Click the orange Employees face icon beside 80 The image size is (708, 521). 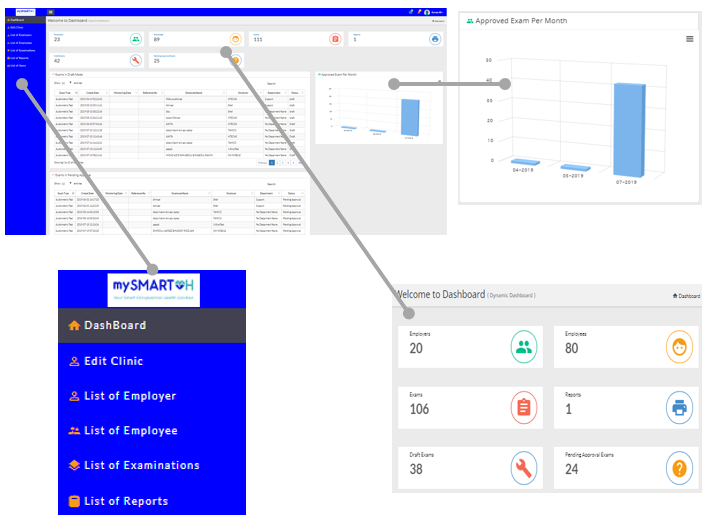coord(677,347)
